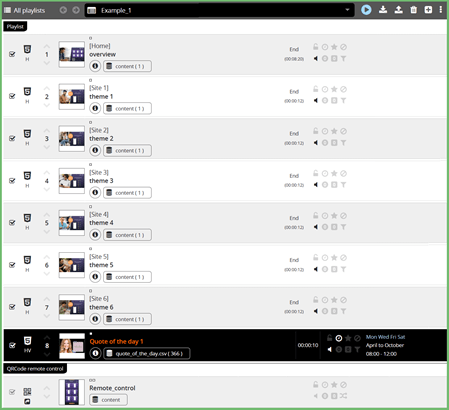
Task: Open the three-dot more options menu
Action: point(441,10)
